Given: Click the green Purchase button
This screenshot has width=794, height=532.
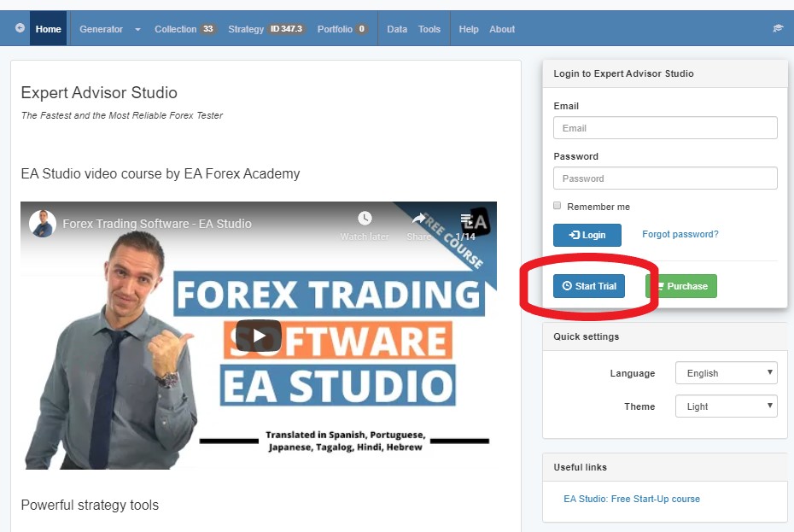Looking at the screenshot, I should (x=681, y=286).
